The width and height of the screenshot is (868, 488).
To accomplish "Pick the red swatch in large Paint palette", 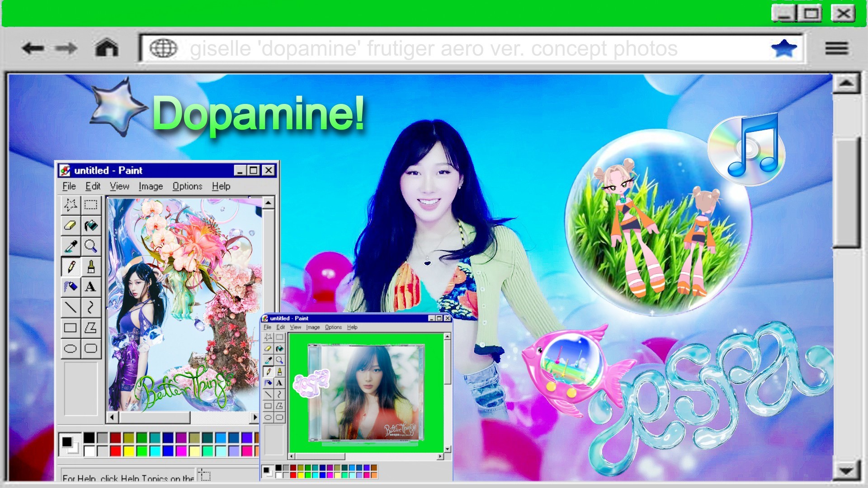I will 116,450.
